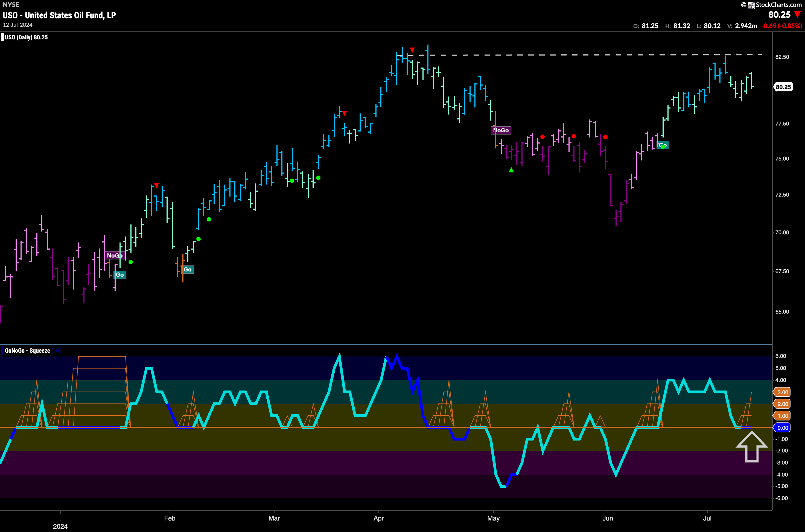Image resolution: width=805 pixels, height=532 pixels.
Task: Click the 6.00 oscillator axis label
Action: point(781,356)
